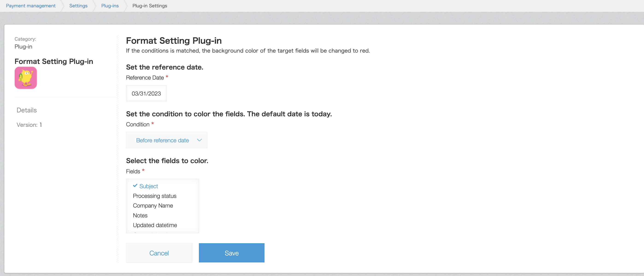The height and width of the screenshot is (276, 644).
Task: Navigate to the Plug-ins breadcrumb
Action: click(110, 6)
